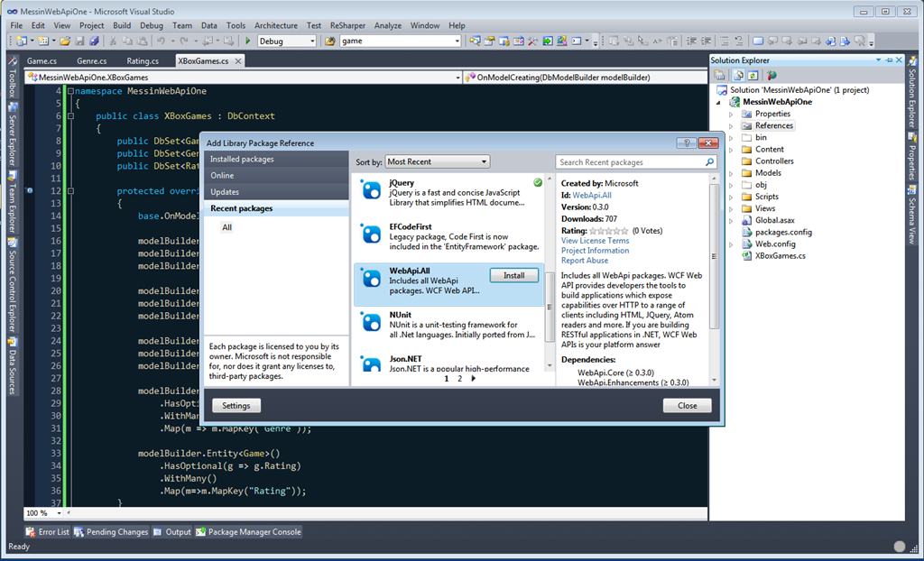Click the jQuery installed green checkmark
This screenshot has height=561, width=924.
(x=538, y=183)
